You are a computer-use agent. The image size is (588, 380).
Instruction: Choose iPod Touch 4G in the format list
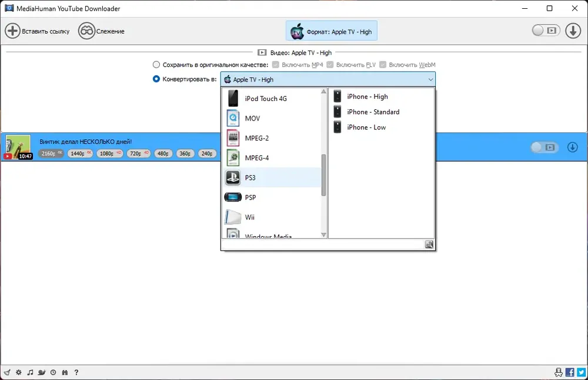pos(272,99)
